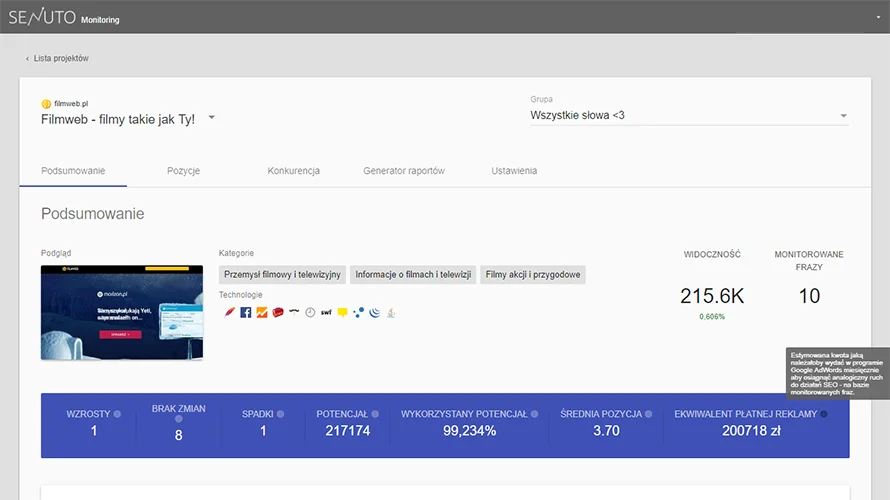Click the info dot beside Ekwiwalent płatnej reklamy
The height and width of the screenshot is (500, 890).
click(x=824, y=413)
